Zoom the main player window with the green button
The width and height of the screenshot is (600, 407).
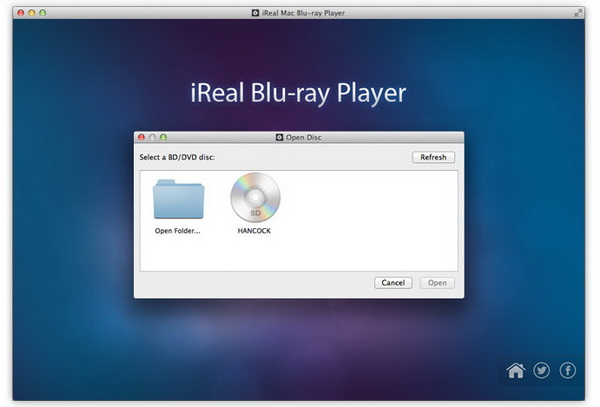[x=43, y=12]
